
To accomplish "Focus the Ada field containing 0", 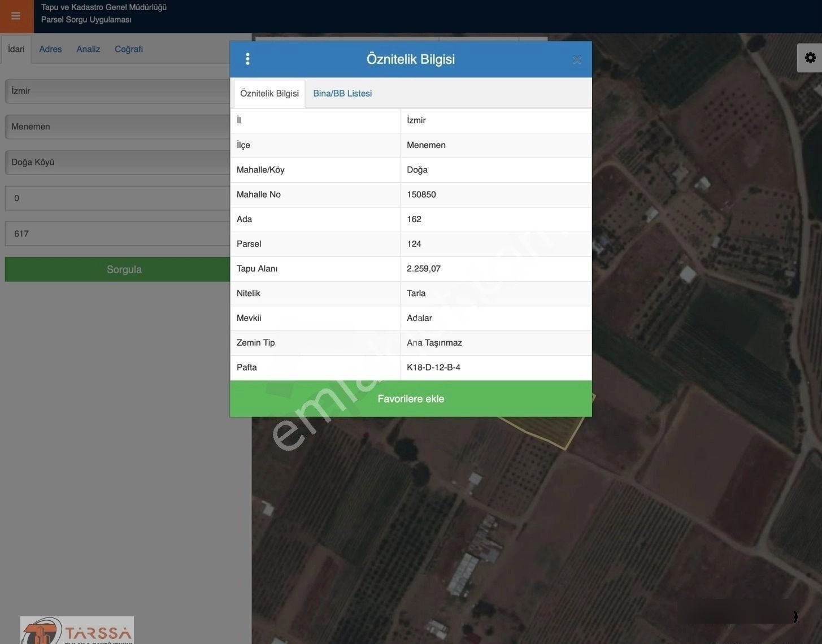I will click(x=119, y=198).
